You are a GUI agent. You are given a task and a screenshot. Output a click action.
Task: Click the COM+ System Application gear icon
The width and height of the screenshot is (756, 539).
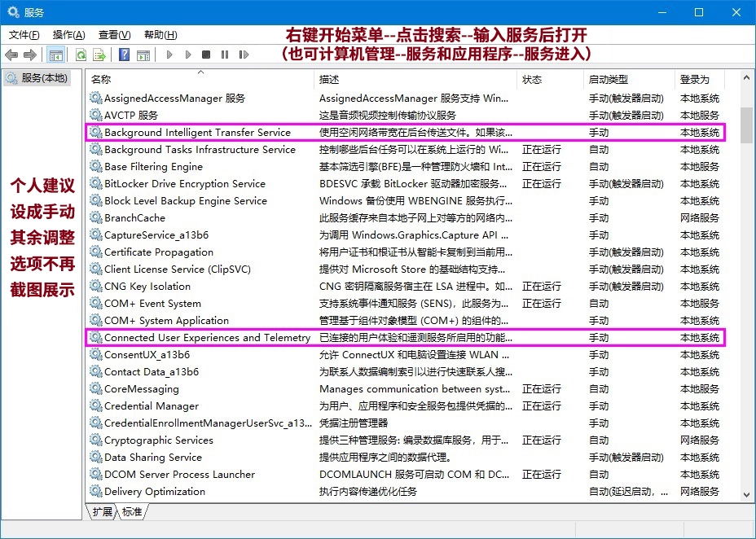[96, 320]
